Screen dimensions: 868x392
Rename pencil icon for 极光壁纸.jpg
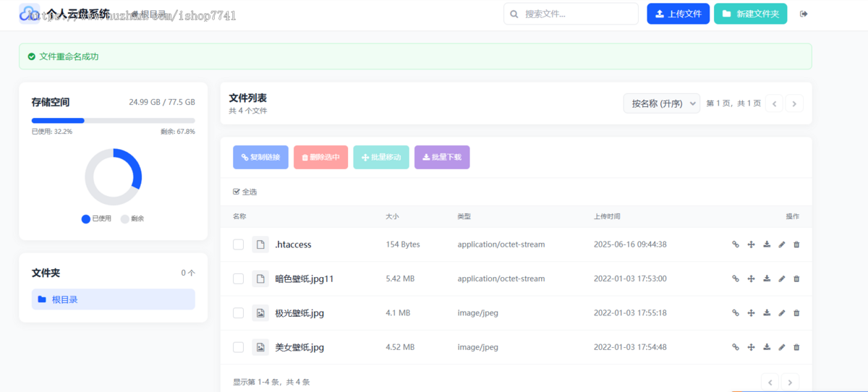click(781, 313)
